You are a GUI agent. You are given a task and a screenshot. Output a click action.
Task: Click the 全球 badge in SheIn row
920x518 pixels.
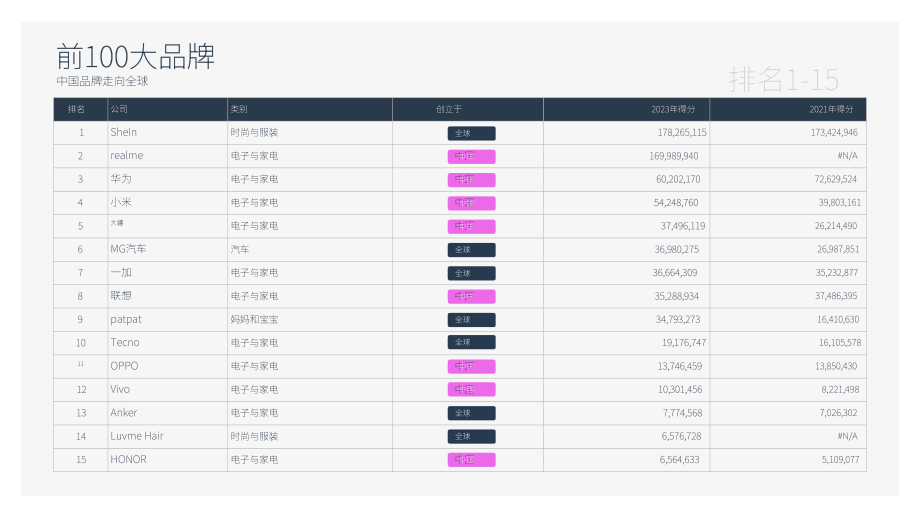(471, 133)
